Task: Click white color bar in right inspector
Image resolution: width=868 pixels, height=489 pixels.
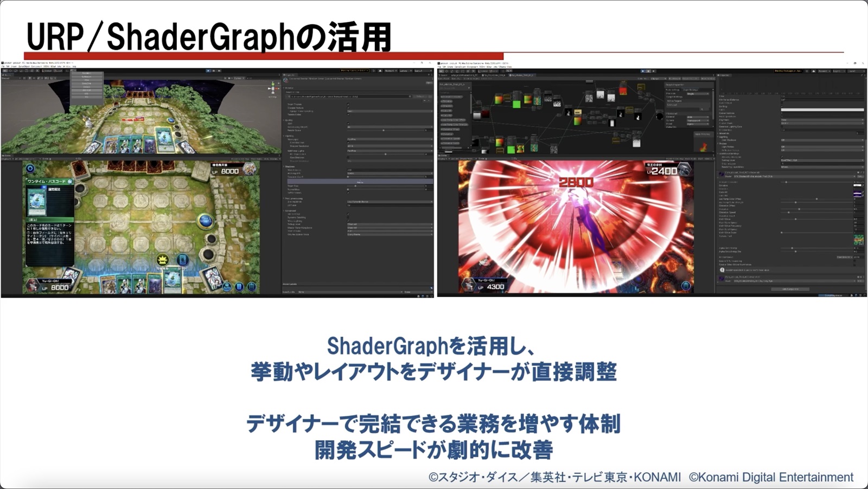Action: click(822, 110)
